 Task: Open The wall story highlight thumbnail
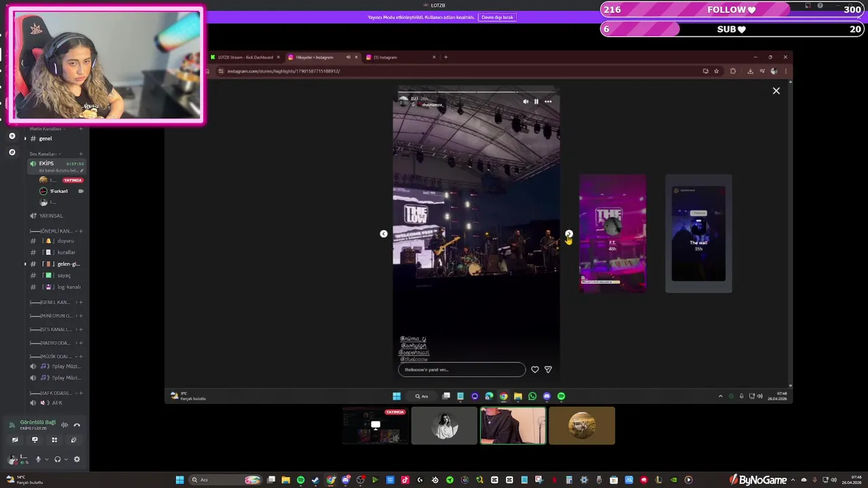698,234
